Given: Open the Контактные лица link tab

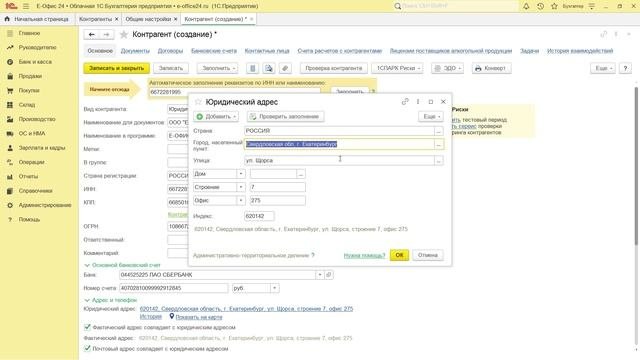Looking at the screenshot, I should (x=267, y=51).
